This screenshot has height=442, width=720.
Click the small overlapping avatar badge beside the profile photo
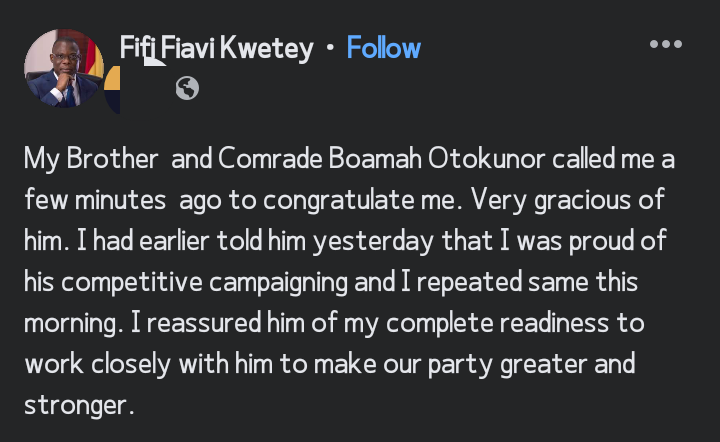(113, 90)
